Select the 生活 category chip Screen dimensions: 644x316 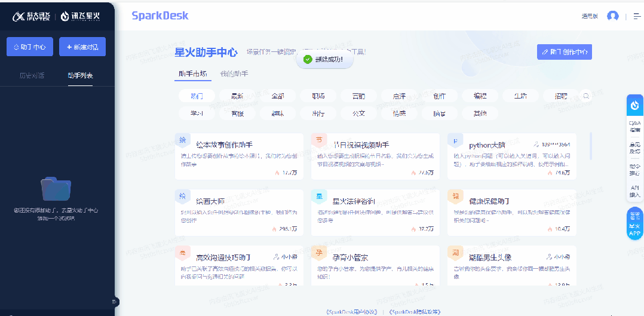(520, 96)
